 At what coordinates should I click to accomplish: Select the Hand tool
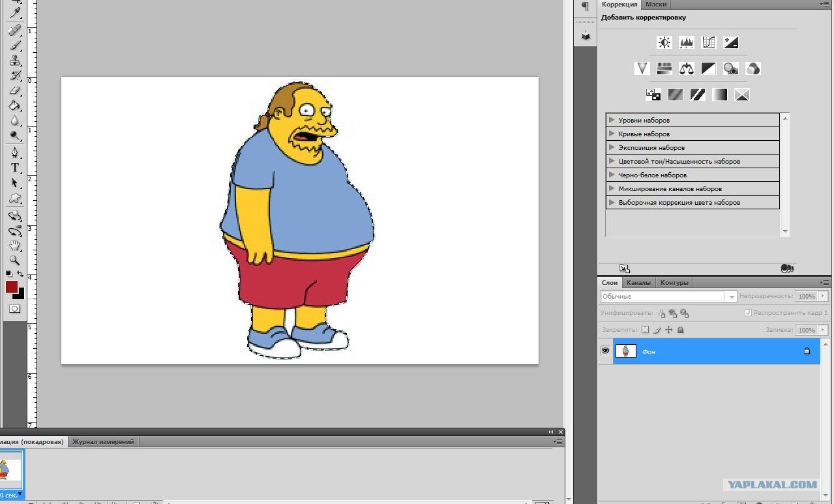coord(15,246)
